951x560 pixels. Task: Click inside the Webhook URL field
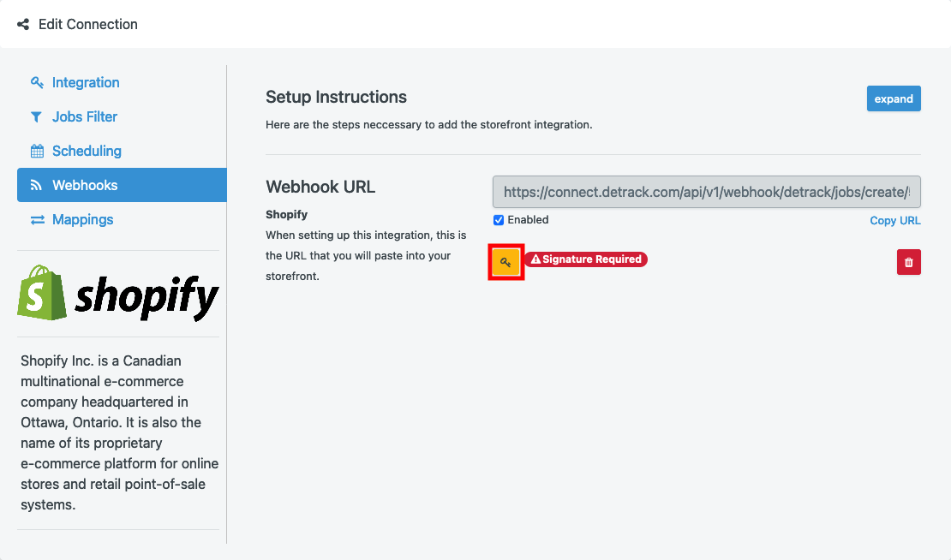pos(706,193)
